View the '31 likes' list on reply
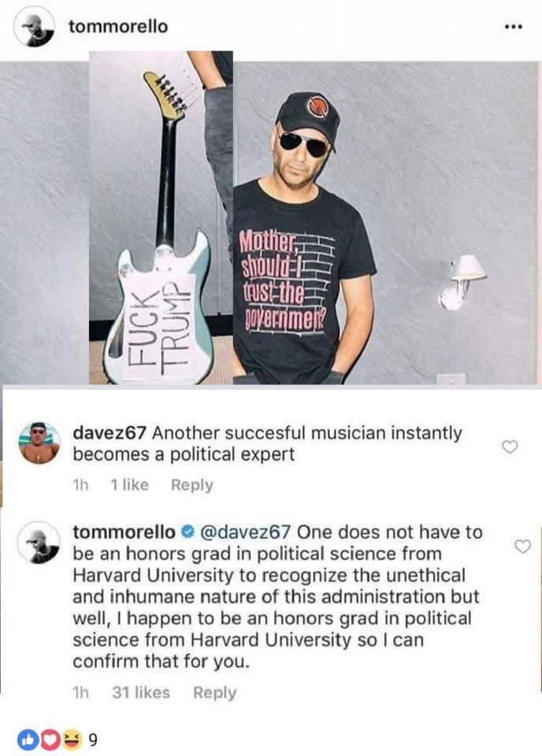The image size is (542, 756). point(141,692)
